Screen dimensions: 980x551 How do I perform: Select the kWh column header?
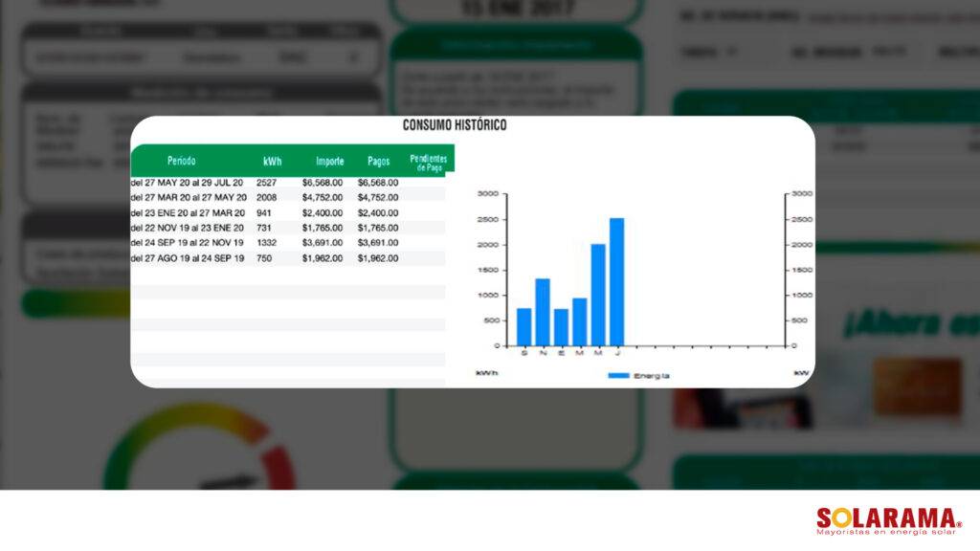point(272,161)
